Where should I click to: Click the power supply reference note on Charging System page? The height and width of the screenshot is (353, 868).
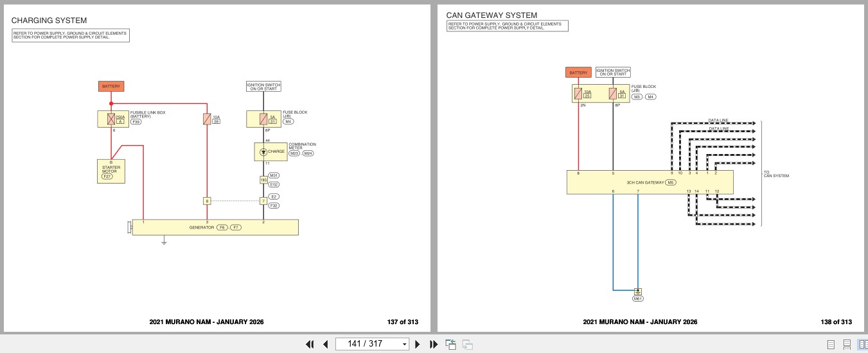[71, 35]
